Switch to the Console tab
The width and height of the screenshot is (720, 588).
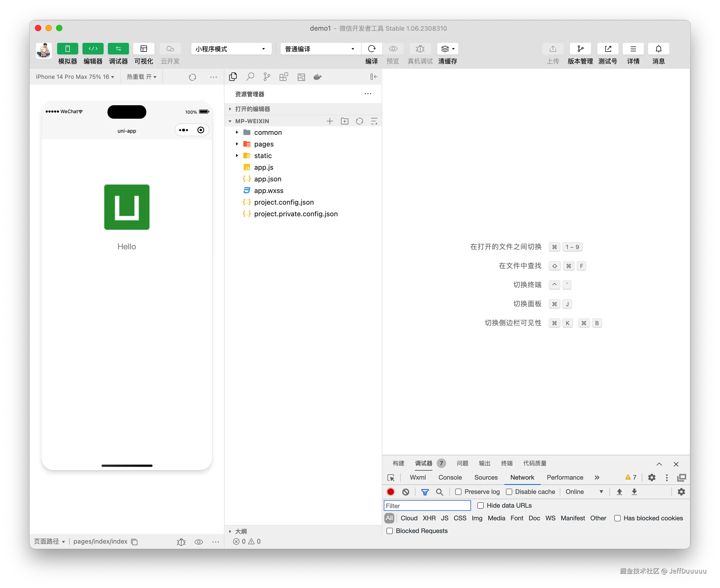[x=450, y=477]
